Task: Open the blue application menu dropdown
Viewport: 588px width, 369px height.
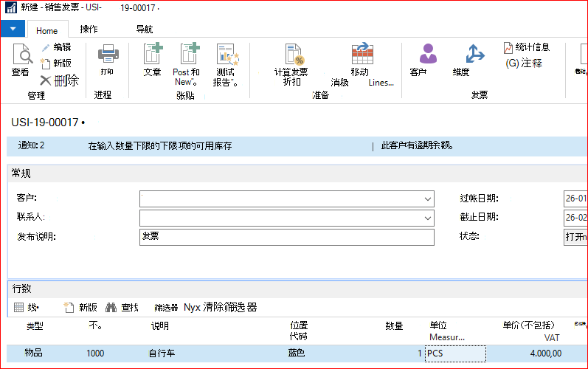Action: pyautogui.click(x=13, y=29)
